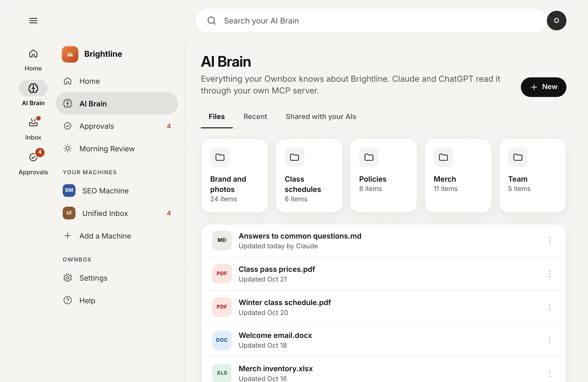Screen dimensions: 588x382
Task: Open Merch inventory.xlsx file name
Action: [275, 368]
